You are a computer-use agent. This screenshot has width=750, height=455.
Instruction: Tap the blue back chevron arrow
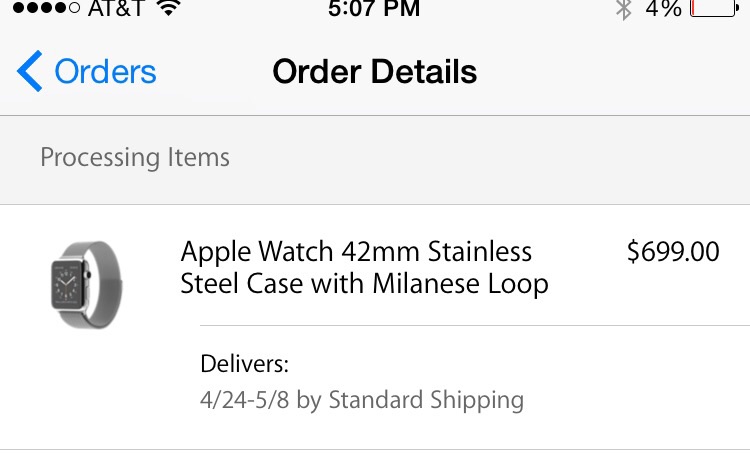[30, 71]
